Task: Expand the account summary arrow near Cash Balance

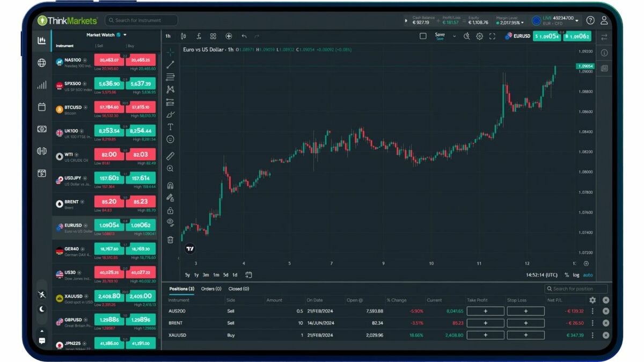Action: [406, 21]
